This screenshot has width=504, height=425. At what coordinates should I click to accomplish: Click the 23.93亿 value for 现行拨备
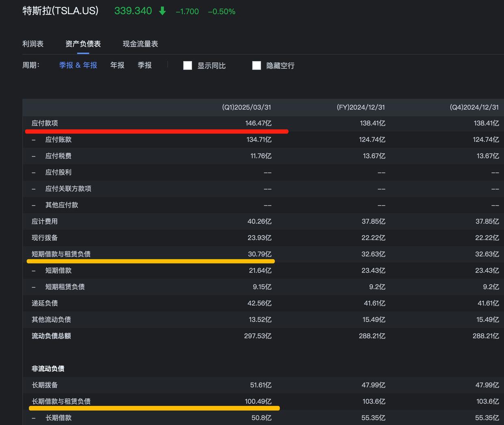coord(259,237)
